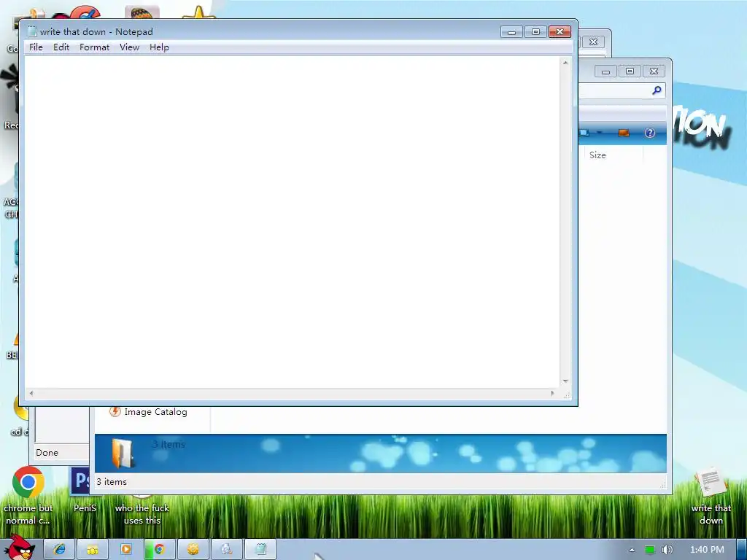Click the folder icon in Explorer details pane

point(123,454)
